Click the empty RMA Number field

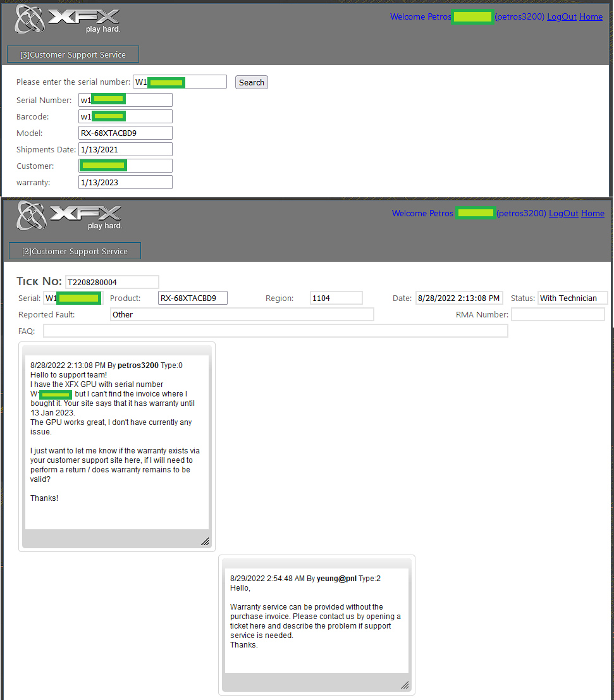558,314
